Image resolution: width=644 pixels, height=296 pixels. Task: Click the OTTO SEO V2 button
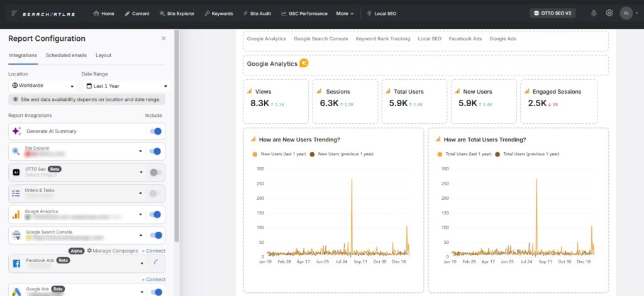coord(552,13)
